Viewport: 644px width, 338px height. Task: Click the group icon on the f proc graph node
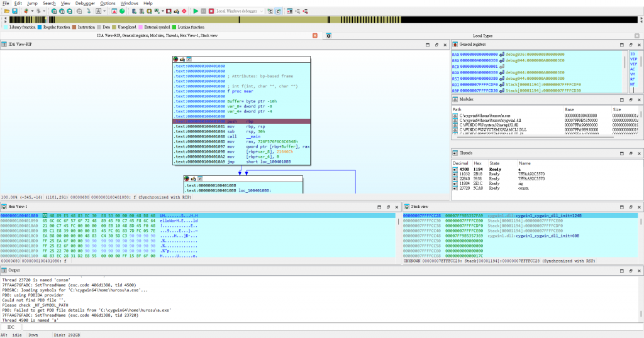click(189, 60)
